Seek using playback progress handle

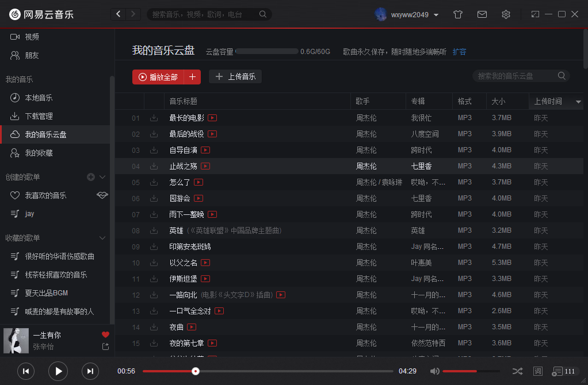(196, 371)
